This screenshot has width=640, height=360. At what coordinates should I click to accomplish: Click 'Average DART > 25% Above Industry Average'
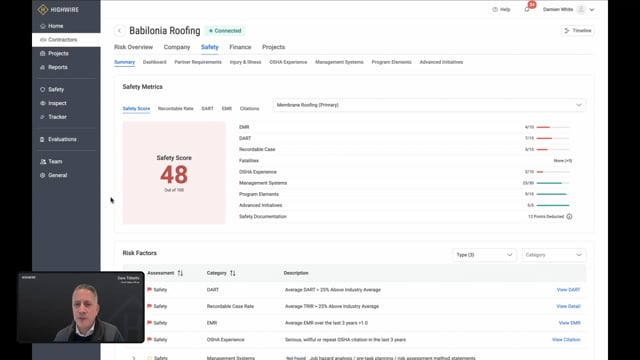pos(333,290)
